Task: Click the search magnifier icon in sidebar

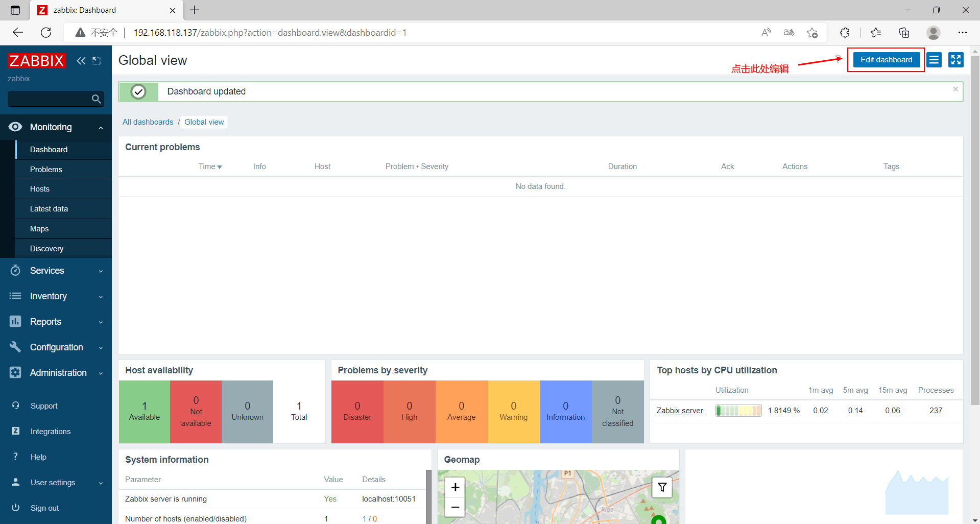Action: [x=96, y=99]
